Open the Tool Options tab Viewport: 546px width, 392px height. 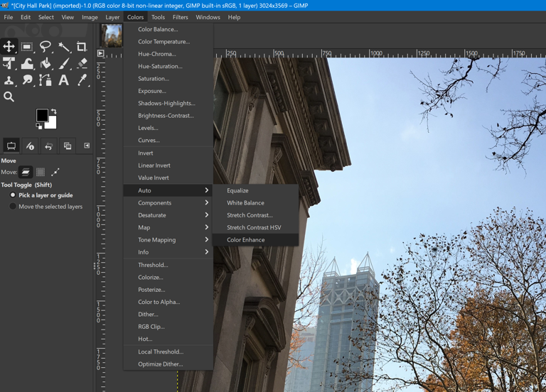[x=11, y=146]
